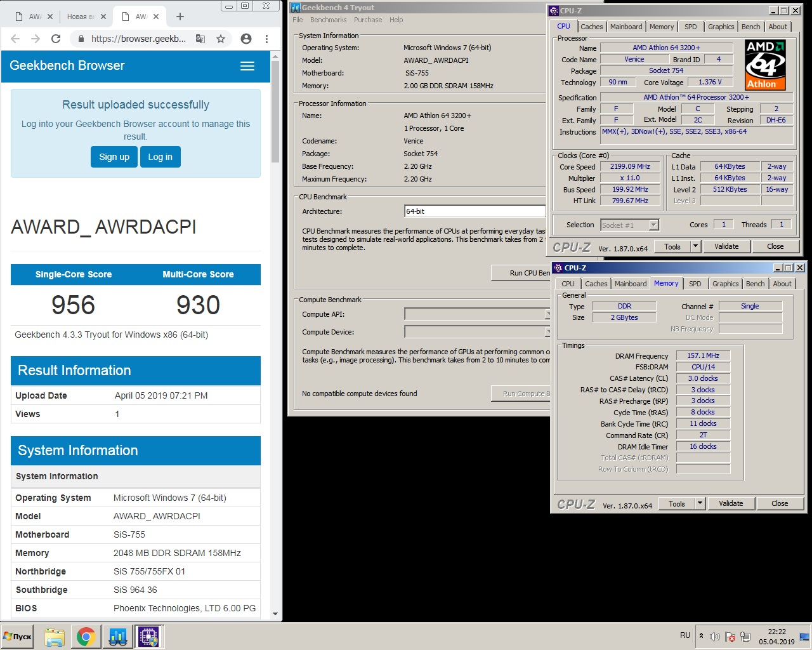Click the RU language indicator
Viewport: 812px width, 650px height.
685,635
